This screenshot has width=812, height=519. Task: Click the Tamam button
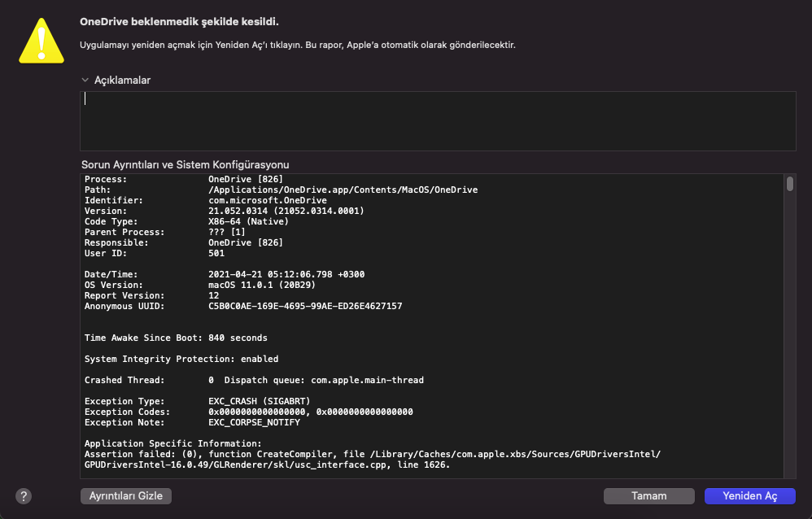(648, 495)
